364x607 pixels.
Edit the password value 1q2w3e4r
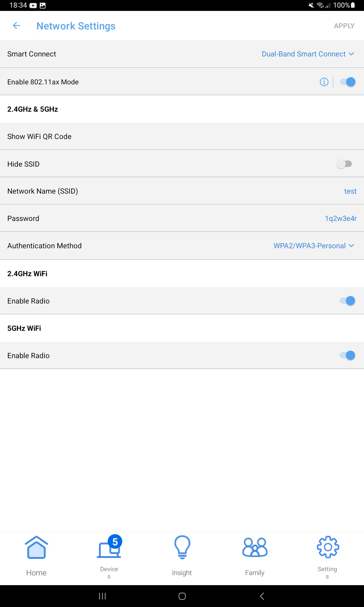pos(341,219)
